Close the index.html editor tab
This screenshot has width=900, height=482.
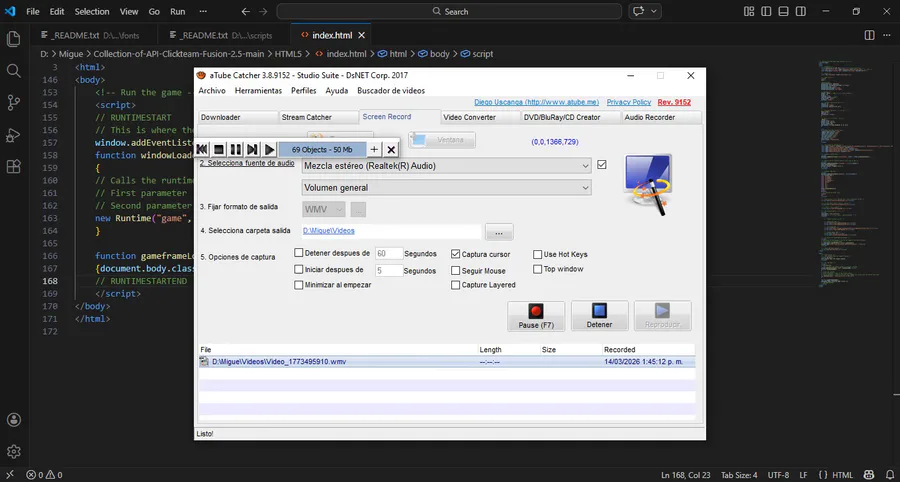coord(362,35)
